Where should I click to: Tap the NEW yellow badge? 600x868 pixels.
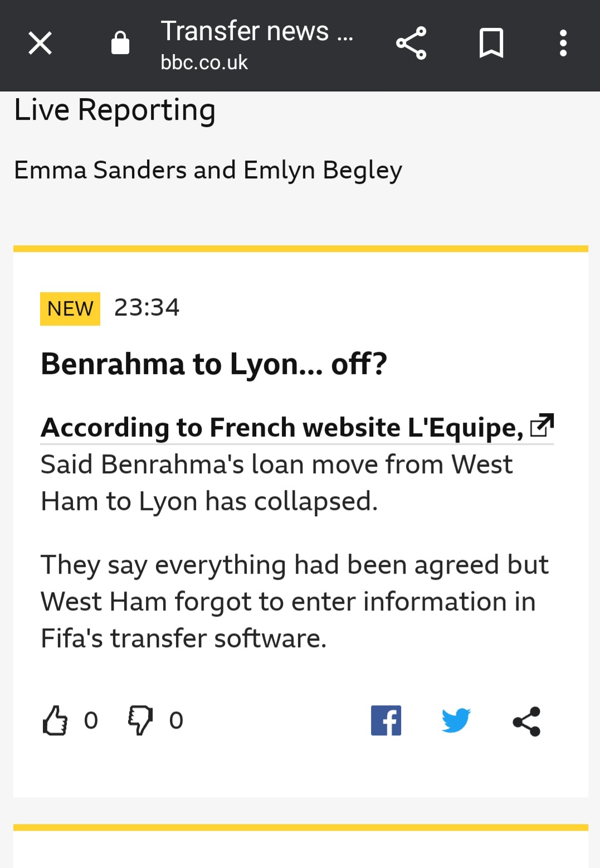coord(70,308)
